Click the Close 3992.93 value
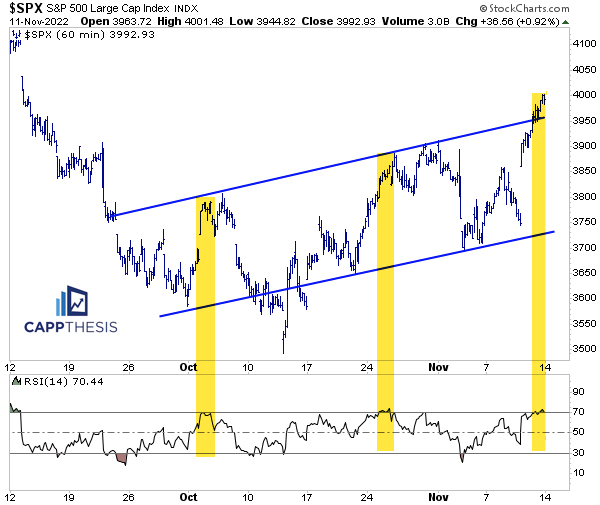600x505 pixels. coord(339,21)
